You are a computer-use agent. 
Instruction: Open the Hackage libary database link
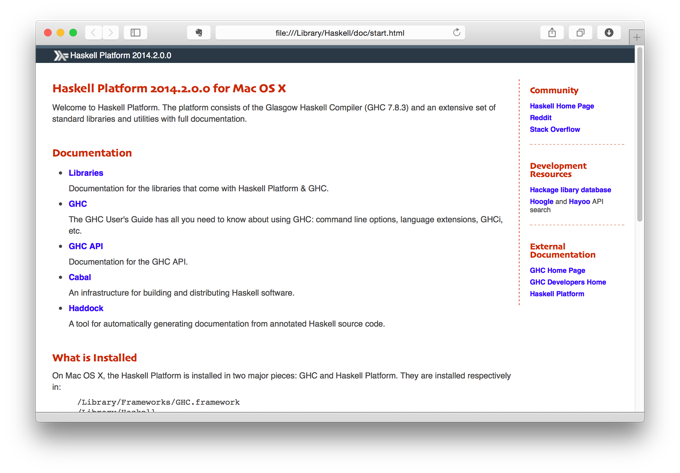point(570,189)
